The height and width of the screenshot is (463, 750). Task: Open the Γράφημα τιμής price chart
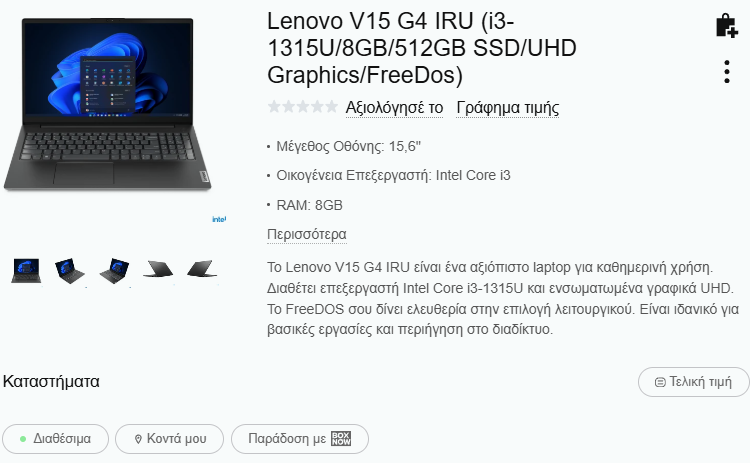click(x=507, y=108)
